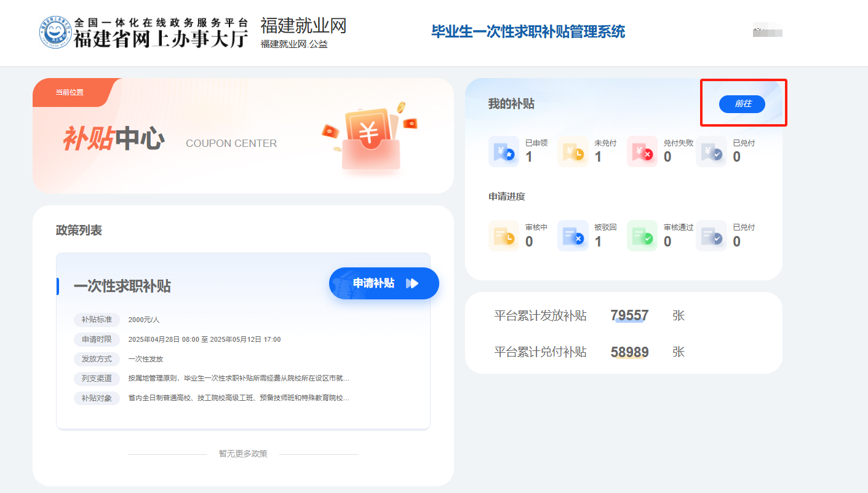The width and height of the screenshot is (868, 493).
Task: Click the 审核通过 green icon
Action: tap(642, 236)
